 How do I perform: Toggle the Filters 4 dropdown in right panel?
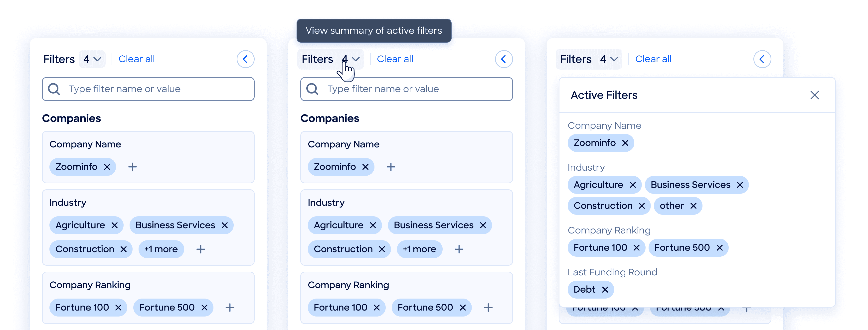pyautogui.click(x=609, y=59)
